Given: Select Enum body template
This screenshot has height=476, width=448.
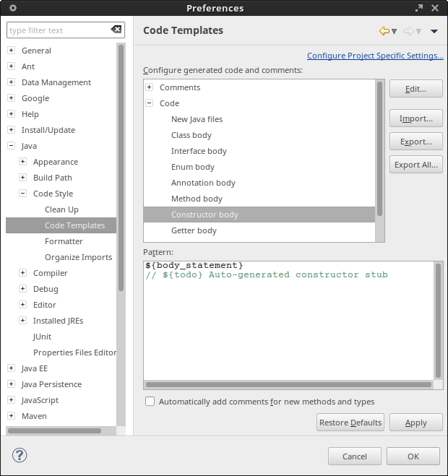Looking at the screenshot, I should pyautogui.click(x=193, y=167).
